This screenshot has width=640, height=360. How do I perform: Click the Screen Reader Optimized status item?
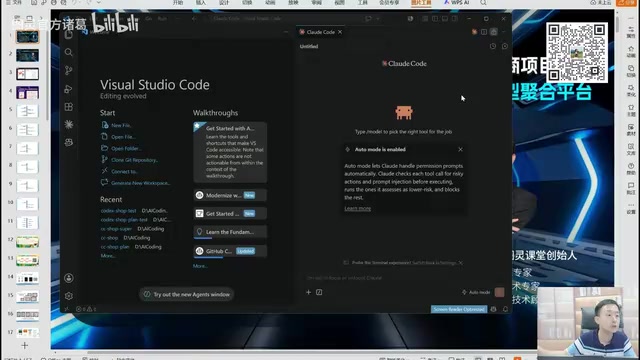click(x=459, y=309)
